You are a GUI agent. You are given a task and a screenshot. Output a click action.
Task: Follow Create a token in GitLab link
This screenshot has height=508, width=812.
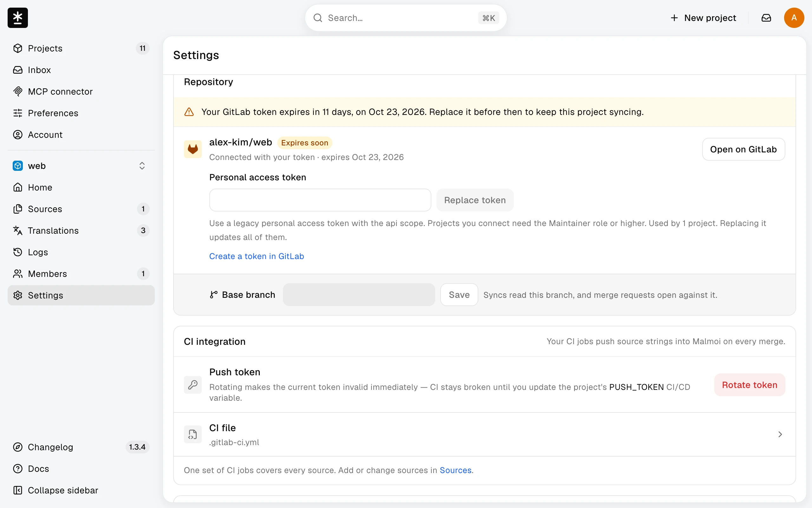pyautogui.click(x=256, y=256)
